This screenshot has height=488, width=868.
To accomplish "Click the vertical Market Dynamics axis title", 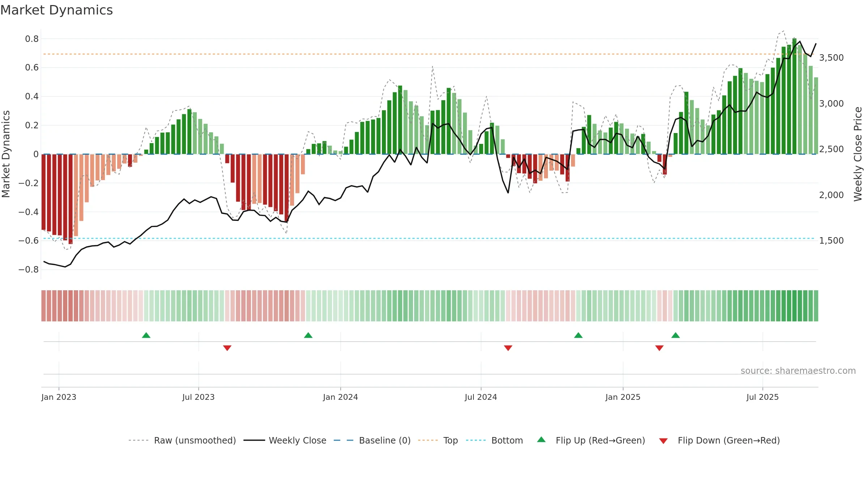I will coord(6,154).
